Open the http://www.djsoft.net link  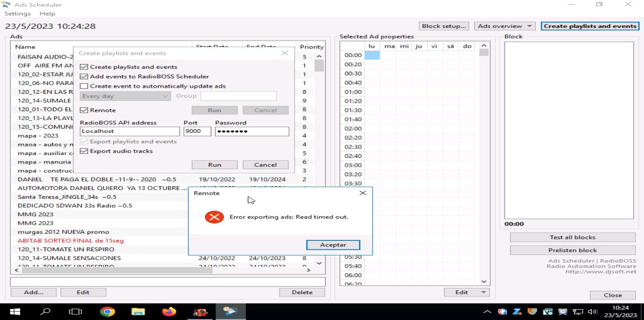(601, 271)
